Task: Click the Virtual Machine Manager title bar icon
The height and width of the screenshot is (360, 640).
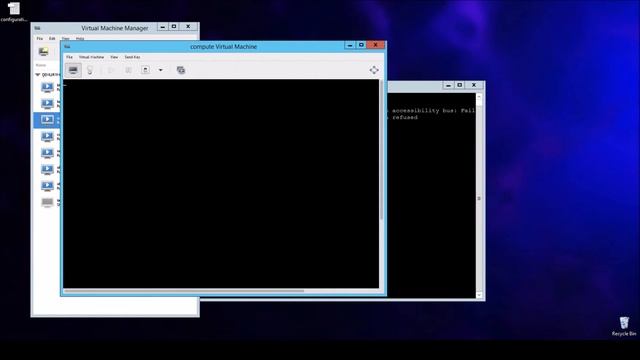Action: click(38, 28)
